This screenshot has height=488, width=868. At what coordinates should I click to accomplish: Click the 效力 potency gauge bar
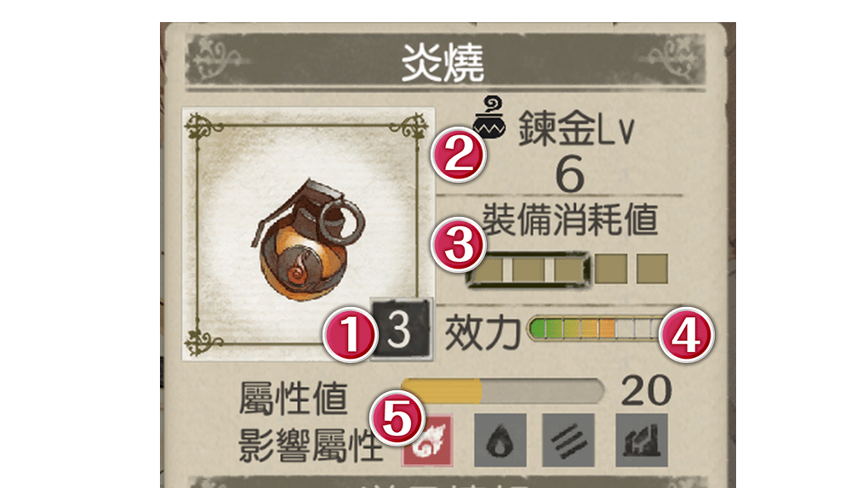click(x=595, y=328)
